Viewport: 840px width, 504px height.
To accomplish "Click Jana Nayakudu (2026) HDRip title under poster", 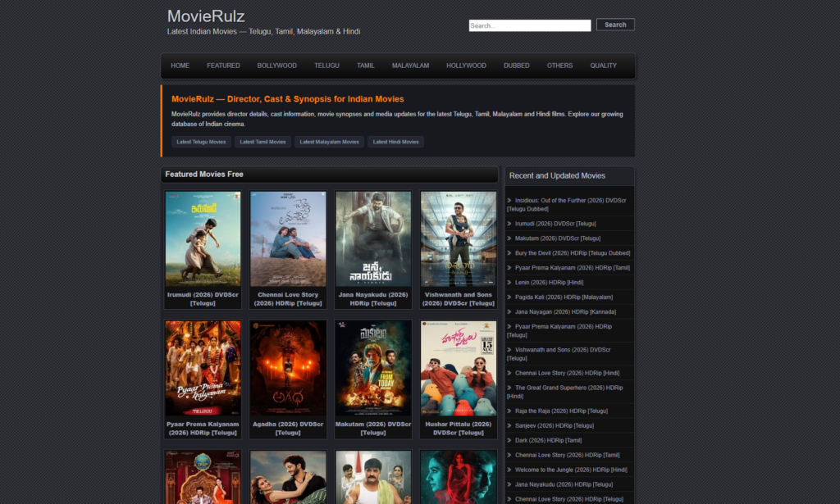I will click(373, 299).
